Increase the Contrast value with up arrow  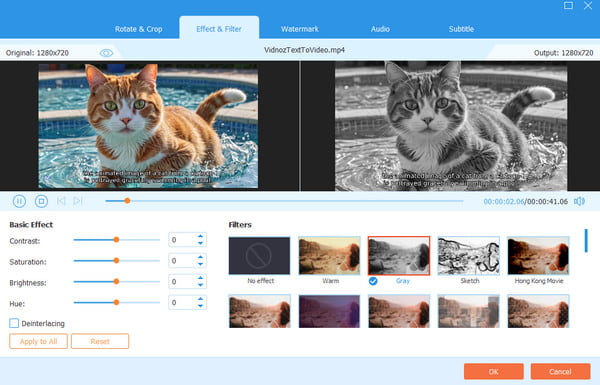(201, 237)
